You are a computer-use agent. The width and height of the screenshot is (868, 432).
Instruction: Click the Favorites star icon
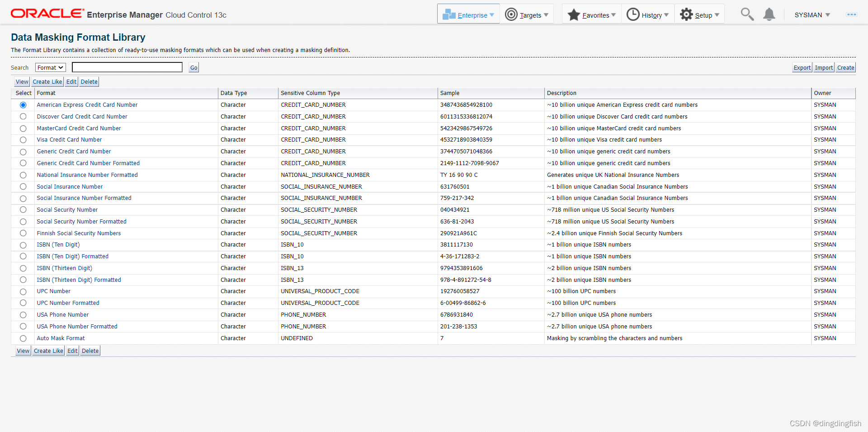[574, 14]
